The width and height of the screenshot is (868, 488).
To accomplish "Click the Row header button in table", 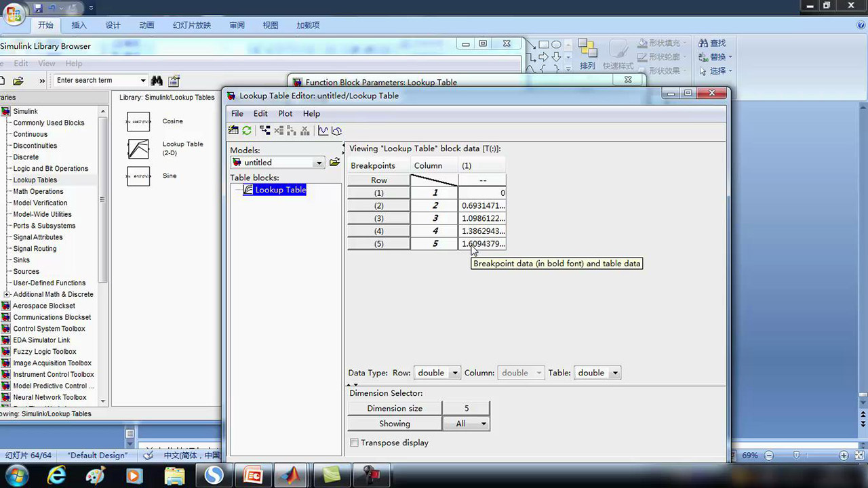I will 379,180.
